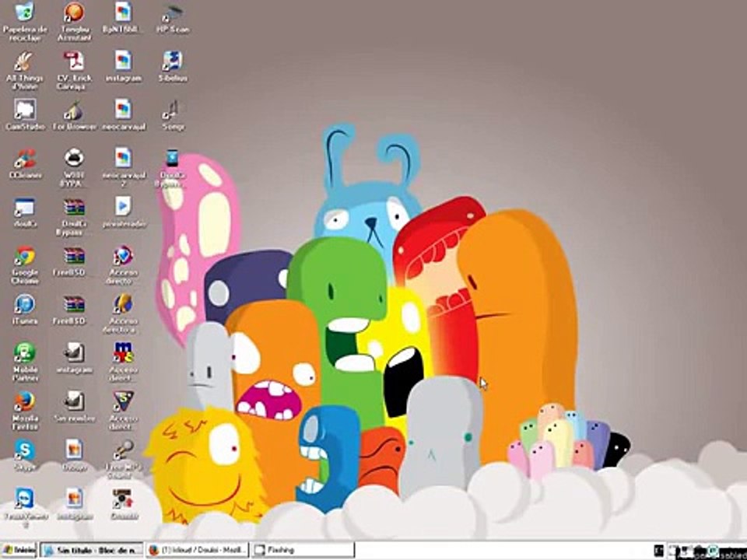Select the Sin nombre desktop shortcut

[x=75, y=407]
